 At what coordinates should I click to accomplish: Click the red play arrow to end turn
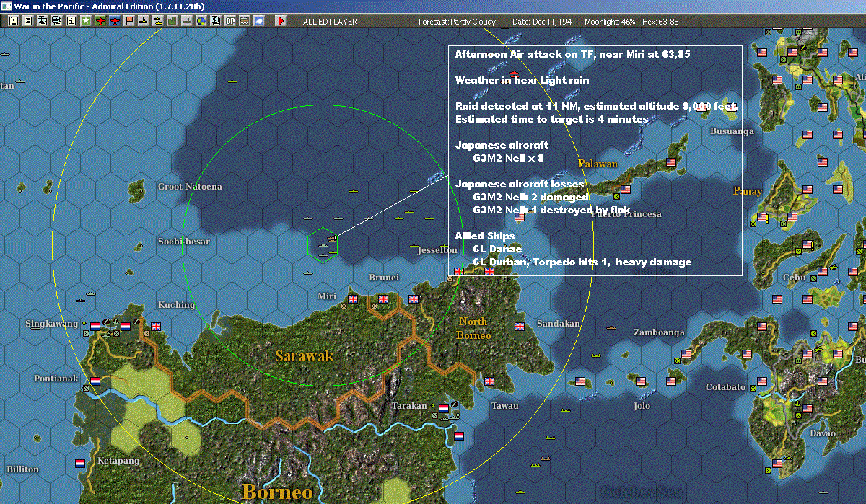coord(281,21)
